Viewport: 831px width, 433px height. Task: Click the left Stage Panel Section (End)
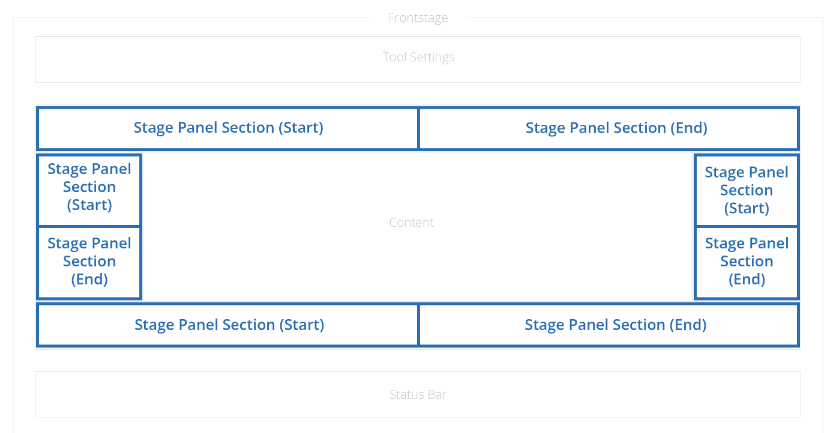[x=89, y=261]
